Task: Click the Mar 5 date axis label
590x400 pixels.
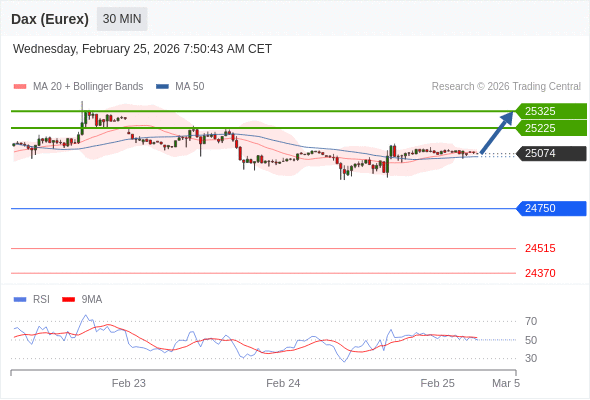Action: 506,383
